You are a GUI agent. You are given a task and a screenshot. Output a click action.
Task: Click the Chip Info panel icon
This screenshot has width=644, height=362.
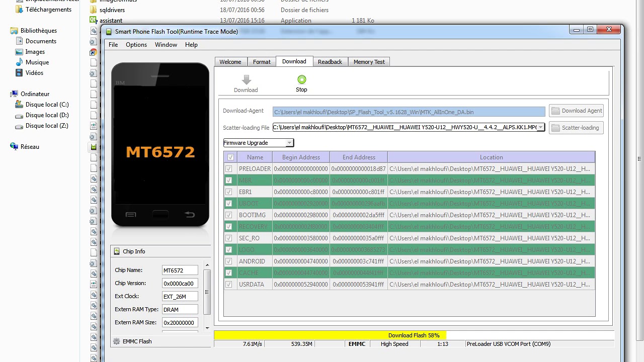[x=117, y=251]
